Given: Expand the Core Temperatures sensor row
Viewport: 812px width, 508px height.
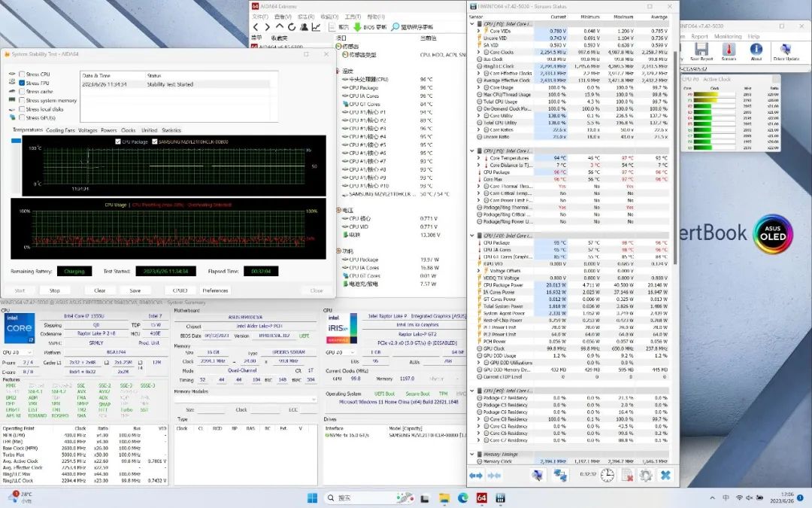Looking at the screenshot, I should 479,159.
